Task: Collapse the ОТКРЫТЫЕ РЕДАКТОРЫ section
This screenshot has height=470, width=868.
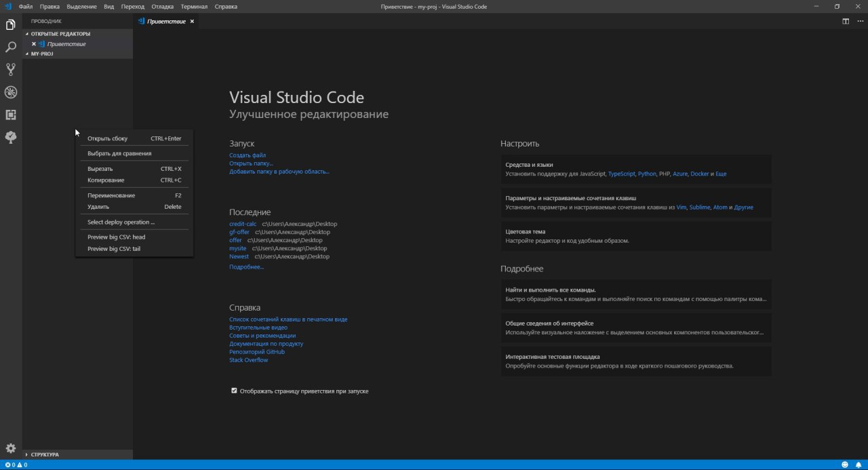Action: click(78, 33)
